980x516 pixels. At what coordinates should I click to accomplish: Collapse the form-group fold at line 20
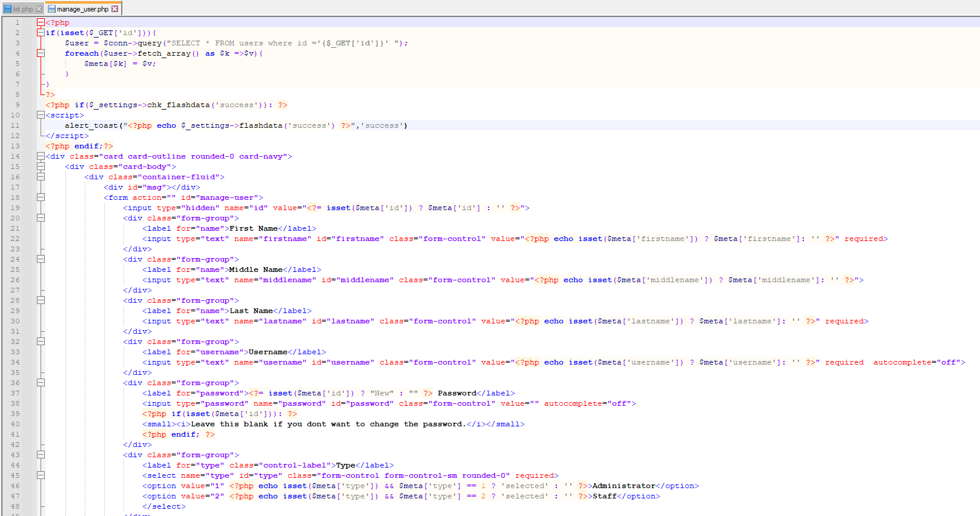point(41,218)
